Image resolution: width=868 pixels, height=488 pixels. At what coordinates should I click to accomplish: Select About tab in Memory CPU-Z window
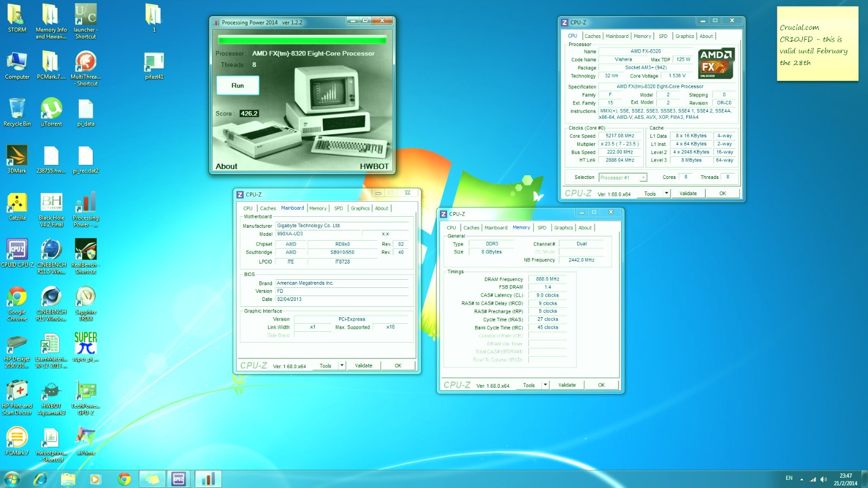[585, 228]
